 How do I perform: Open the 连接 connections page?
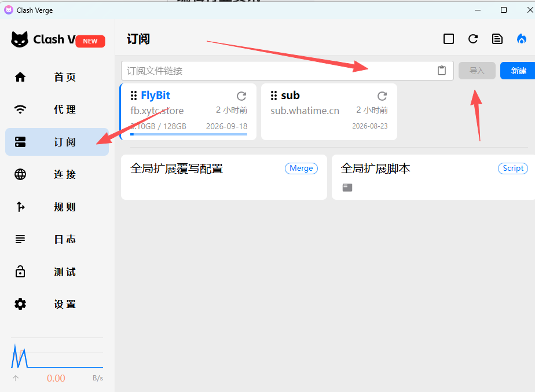point(57,174)
